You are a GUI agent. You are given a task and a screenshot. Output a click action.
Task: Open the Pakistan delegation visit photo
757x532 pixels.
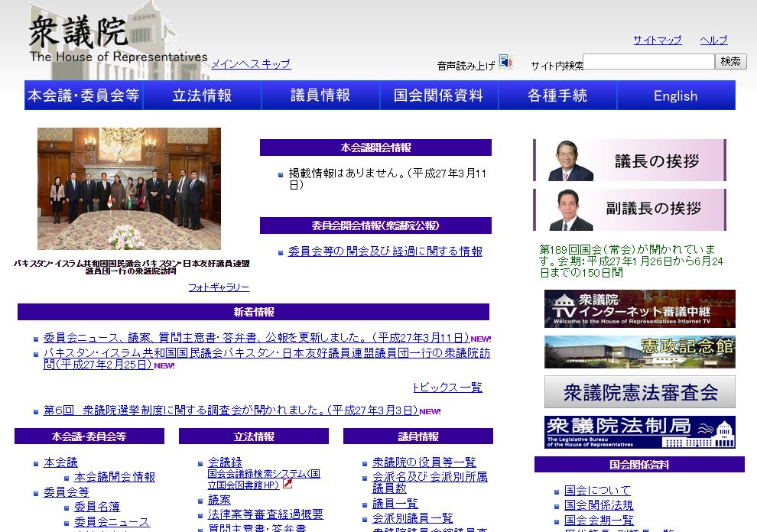(129, 189)
